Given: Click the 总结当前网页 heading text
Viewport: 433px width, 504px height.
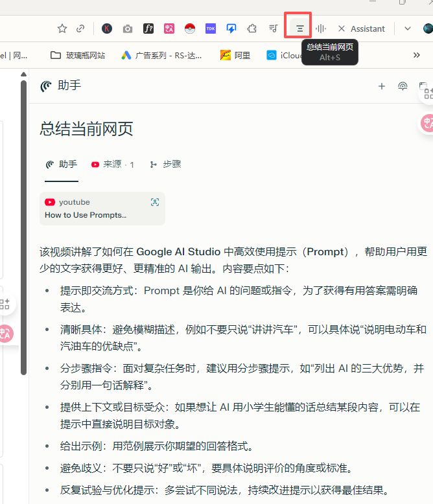Looking at the screenshot, I should (87, 128).
